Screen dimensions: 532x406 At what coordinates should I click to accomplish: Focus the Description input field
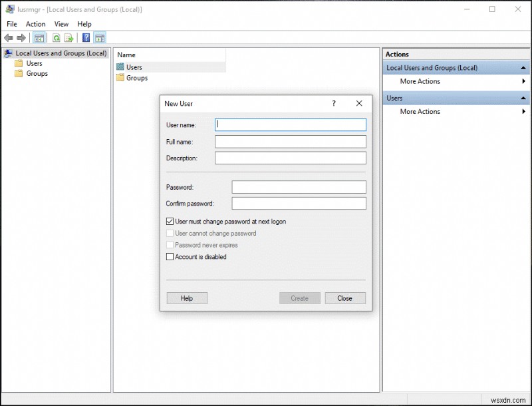click(291, 158)
